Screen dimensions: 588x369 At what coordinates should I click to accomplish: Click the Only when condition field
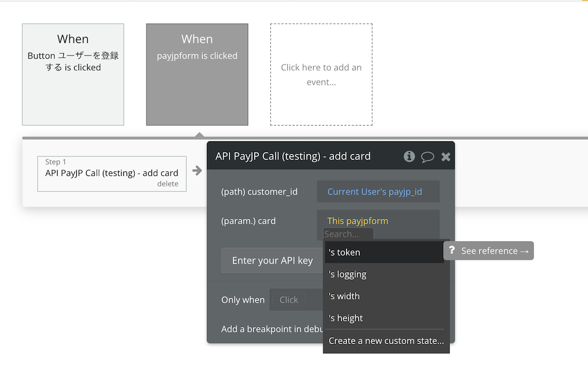click(296, 299)
